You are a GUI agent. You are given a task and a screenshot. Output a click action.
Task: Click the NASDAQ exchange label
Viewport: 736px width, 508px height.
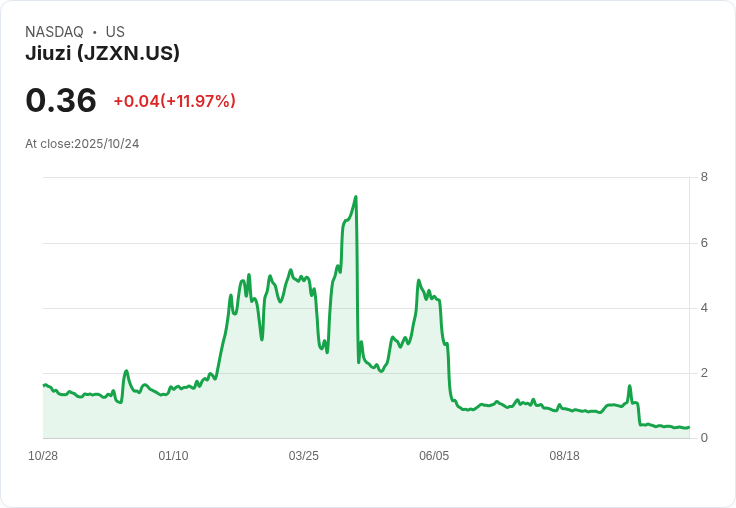point(54,32)
